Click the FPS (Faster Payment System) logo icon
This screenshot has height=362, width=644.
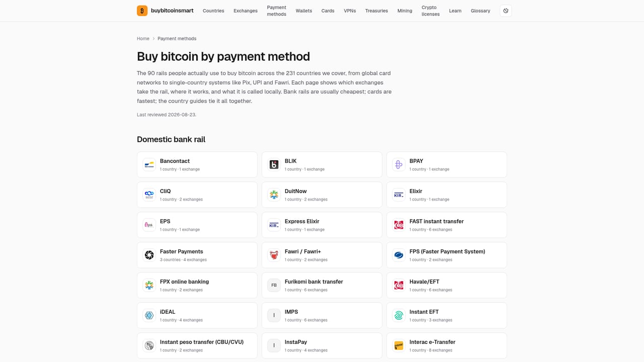[x=398, y=255]
